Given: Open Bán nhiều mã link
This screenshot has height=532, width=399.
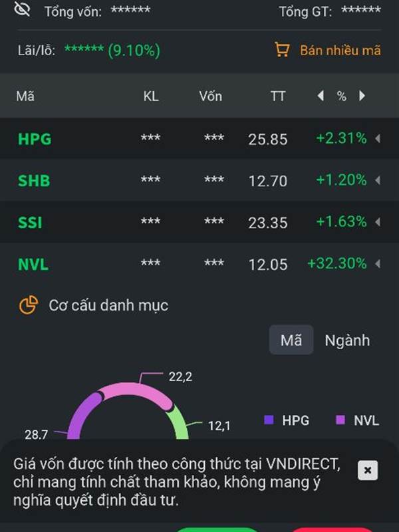Looking at the screenshot, I should [340, 51].
